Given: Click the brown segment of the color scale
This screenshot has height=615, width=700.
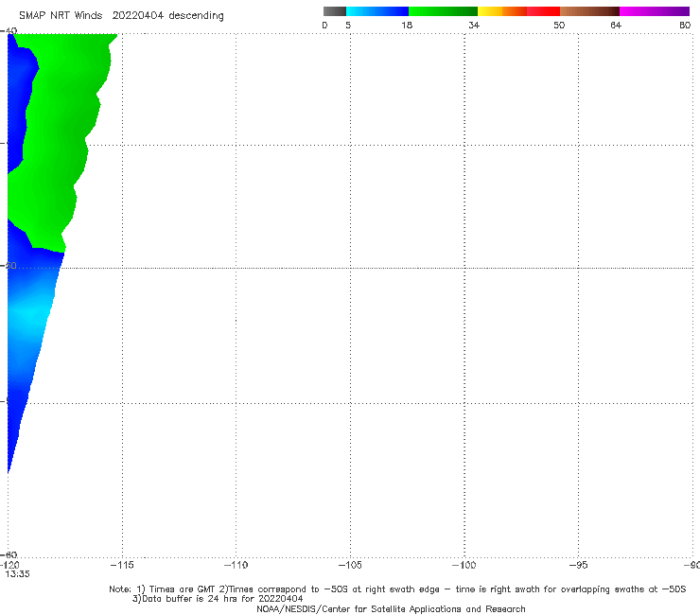Looking at the screenshot, I should pyautogui.click(x=589, y=11).
